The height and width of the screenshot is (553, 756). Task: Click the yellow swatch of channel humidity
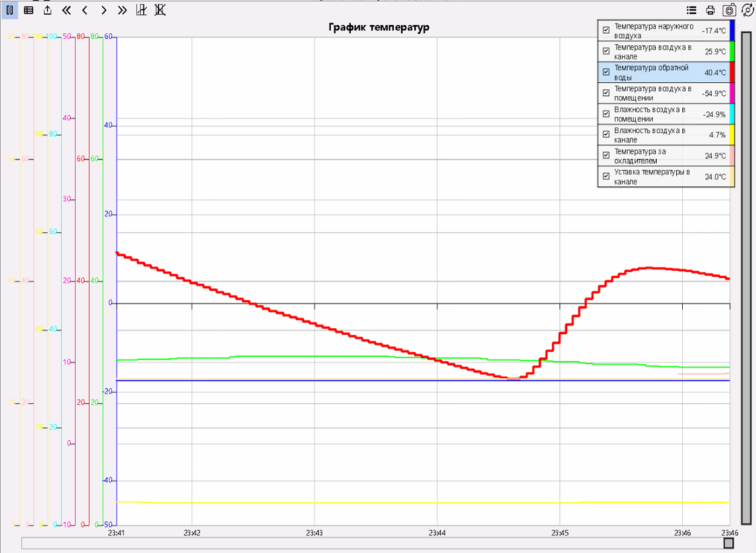731,135
